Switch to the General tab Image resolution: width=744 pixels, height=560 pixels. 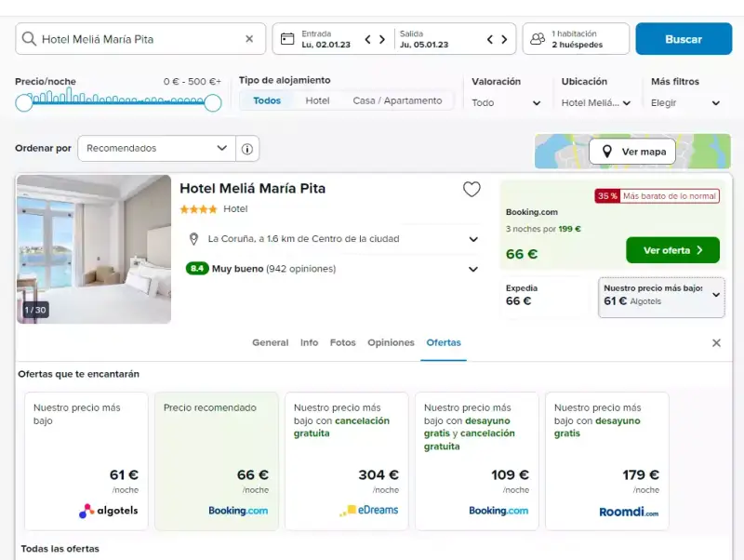click(x=270, y=342)
